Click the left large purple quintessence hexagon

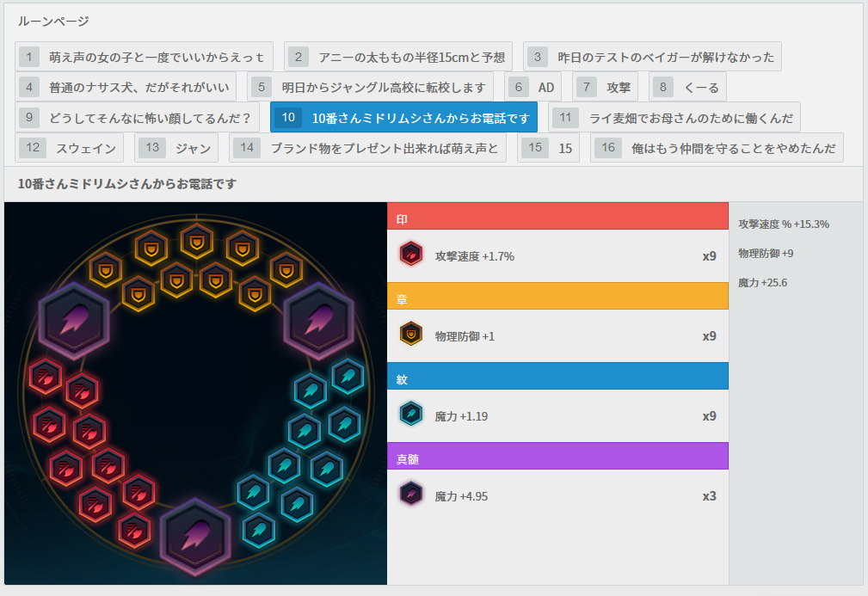click(74, 321)
